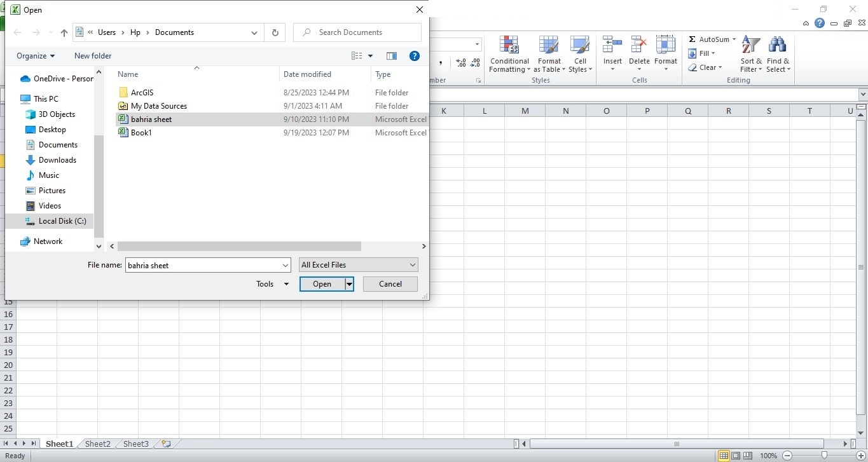Click inside the File name field
This screenshot has width=868, height=462.
(x=203, y=265)
